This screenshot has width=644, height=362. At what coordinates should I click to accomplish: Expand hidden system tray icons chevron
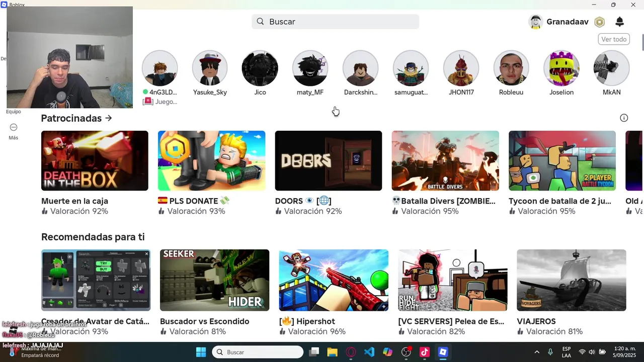click(x=537, y=352)
